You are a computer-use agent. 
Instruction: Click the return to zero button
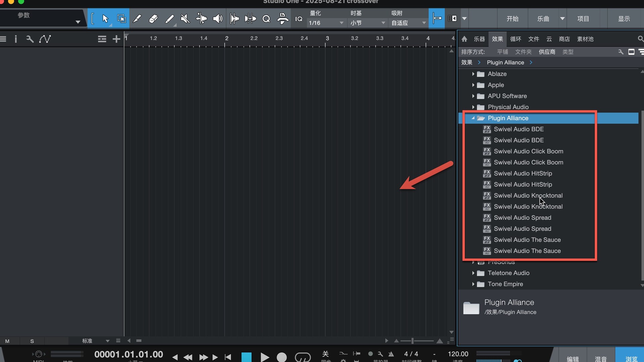228,357
